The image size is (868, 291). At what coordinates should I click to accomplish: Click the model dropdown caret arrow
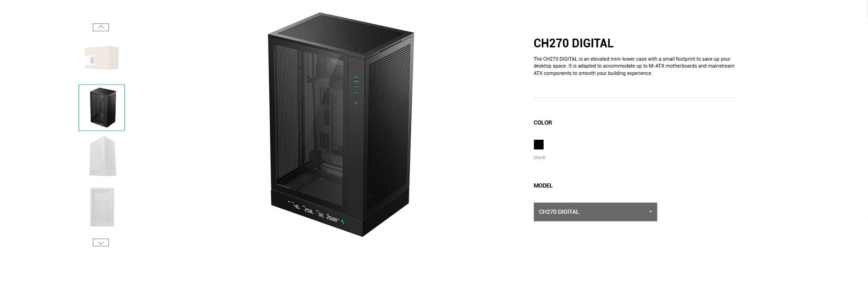tap(650, 212)
